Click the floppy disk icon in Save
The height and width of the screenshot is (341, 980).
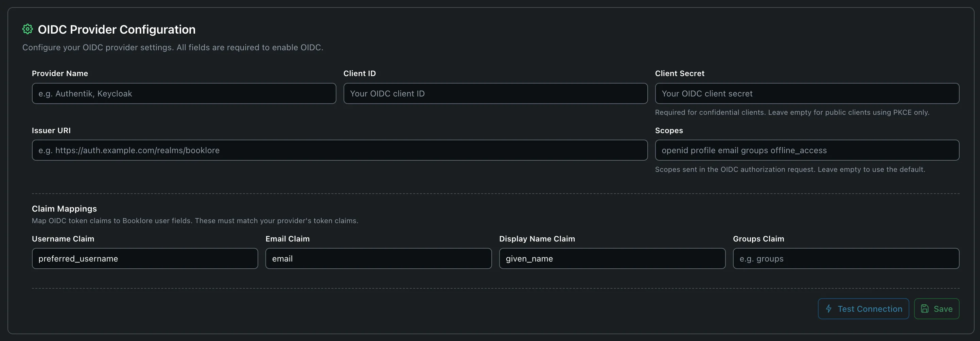pos(925,309)
